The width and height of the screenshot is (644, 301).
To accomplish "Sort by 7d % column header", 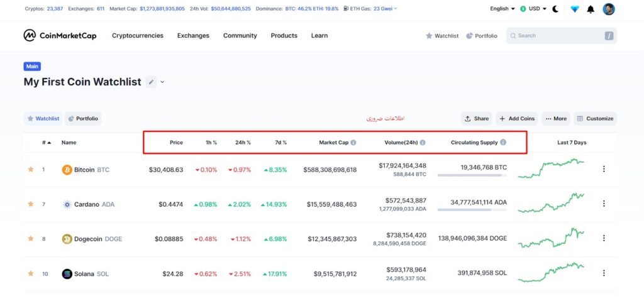I will click(x=281, y=143).
